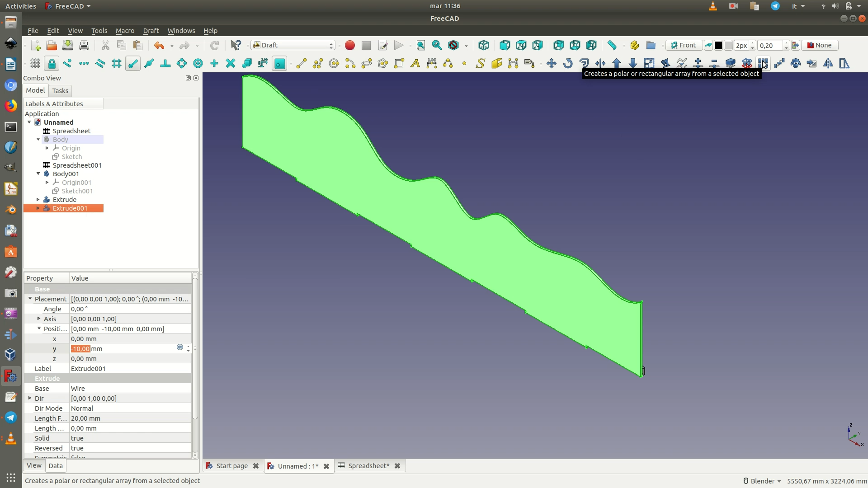
Task: Select the Draft Scale tool
Action: pyautogui.click(x=649, y=63)
